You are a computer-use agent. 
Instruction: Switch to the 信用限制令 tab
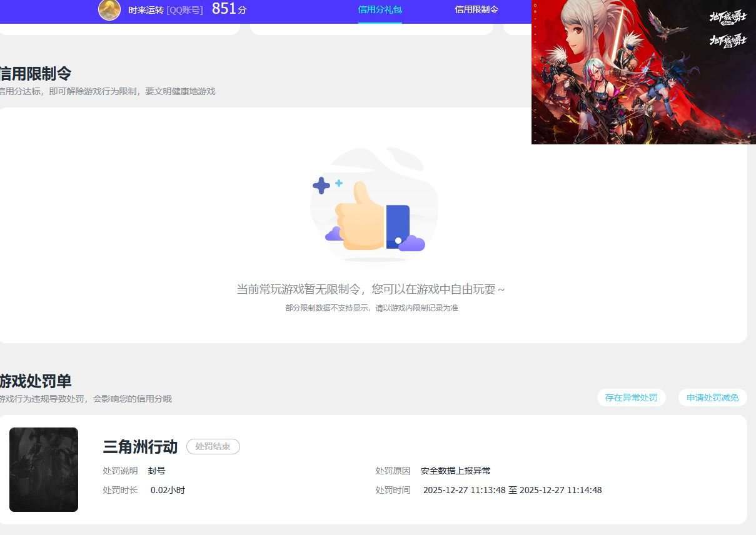pyautogui.click(x=476, y=9)
